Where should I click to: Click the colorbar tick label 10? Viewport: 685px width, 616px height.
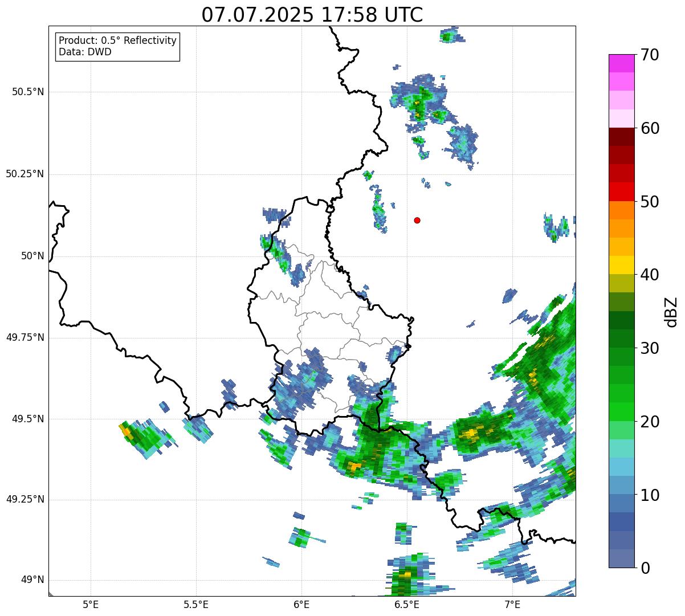[650, 495]
